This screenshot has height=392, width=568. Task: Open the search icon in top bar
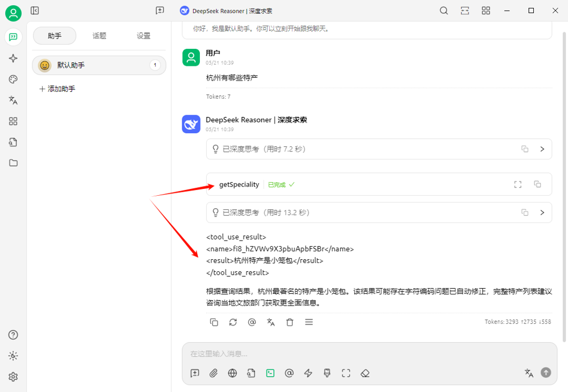444,11
